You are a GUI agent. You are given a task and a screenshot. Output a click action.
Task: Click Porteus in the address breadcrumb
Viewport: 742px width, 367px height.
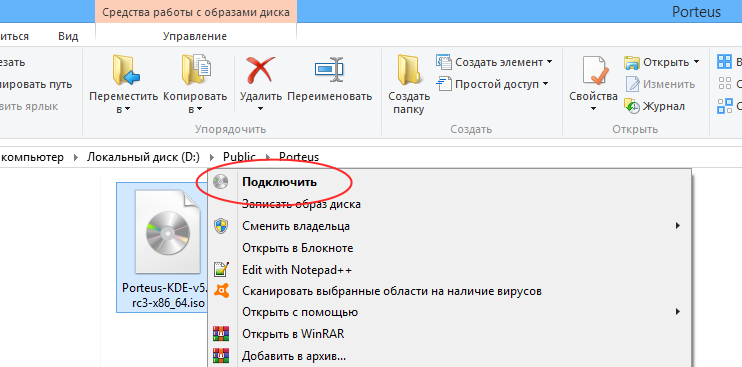click(299, 157)
